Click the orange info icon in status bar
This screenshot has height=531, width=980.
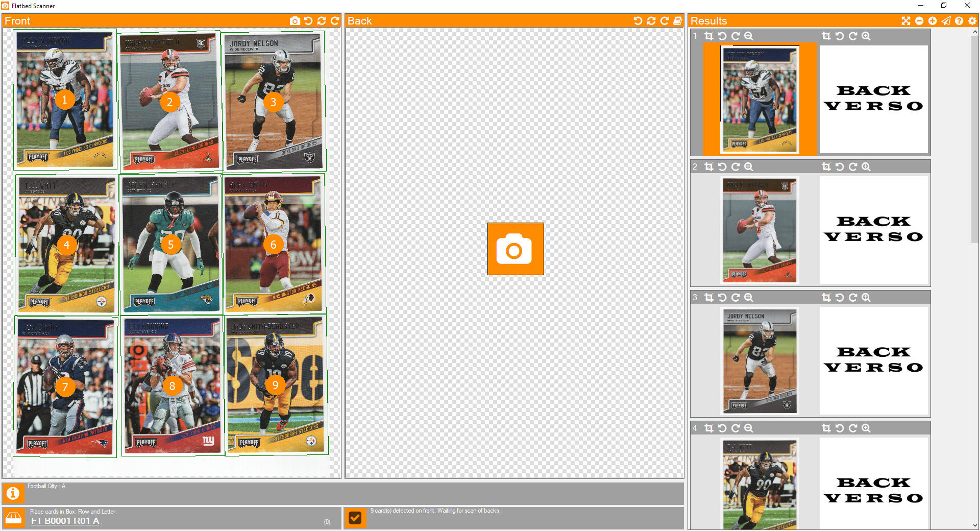(13, 494)
